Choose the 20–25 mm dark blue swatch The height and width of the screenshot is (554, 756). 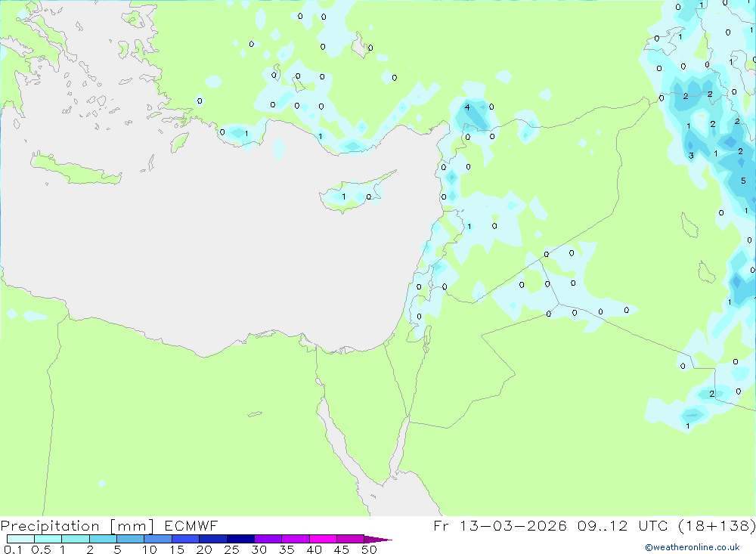click(212, 539)
